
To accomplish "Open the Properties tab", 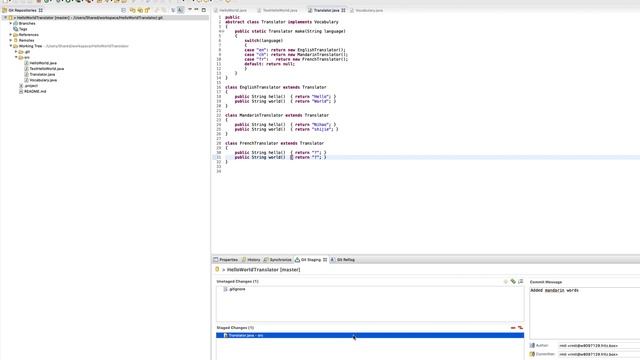I will [226, 260].
